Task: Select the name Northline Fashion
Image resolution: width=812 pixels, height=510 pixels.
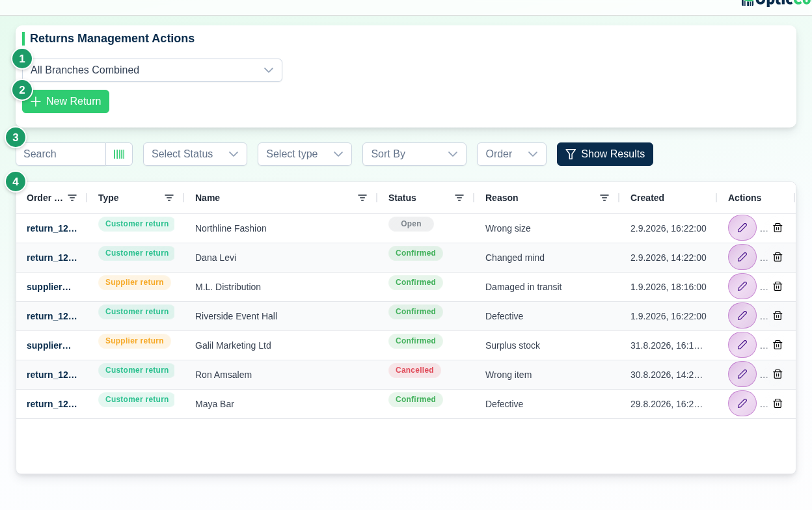Action: [231, 228]
